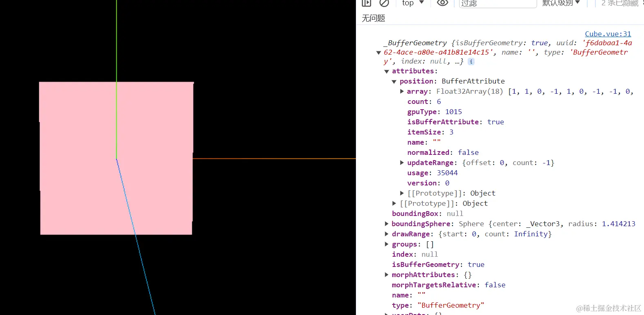Select the type: "BufferGeometry" row
644x315 pixels.
point(438,305)
